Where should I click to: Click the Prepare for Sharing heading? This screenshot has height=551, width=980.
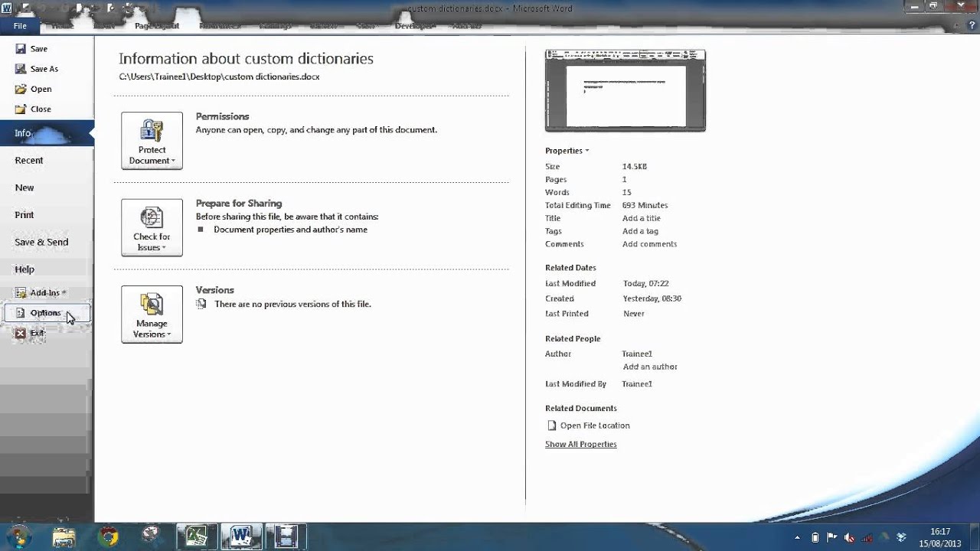[x=239, y=204]
